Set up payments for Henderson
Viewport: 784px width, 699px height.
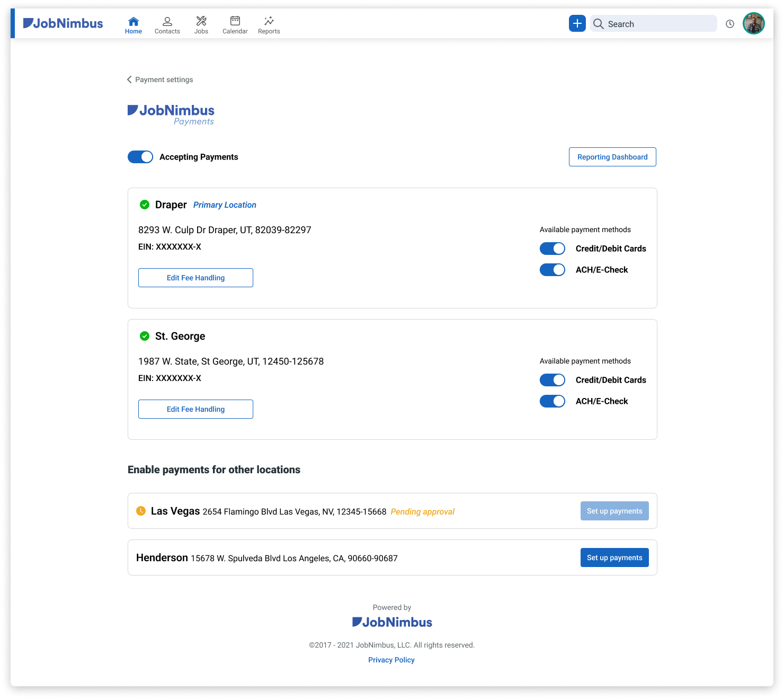click(x=614, y=558)
